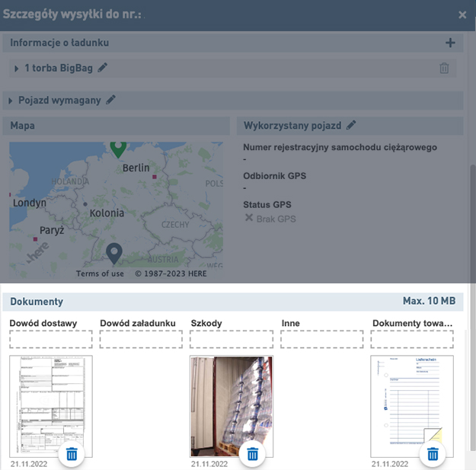Open the Terms of use link
This screenshot has width=476, height=470.
100,273
